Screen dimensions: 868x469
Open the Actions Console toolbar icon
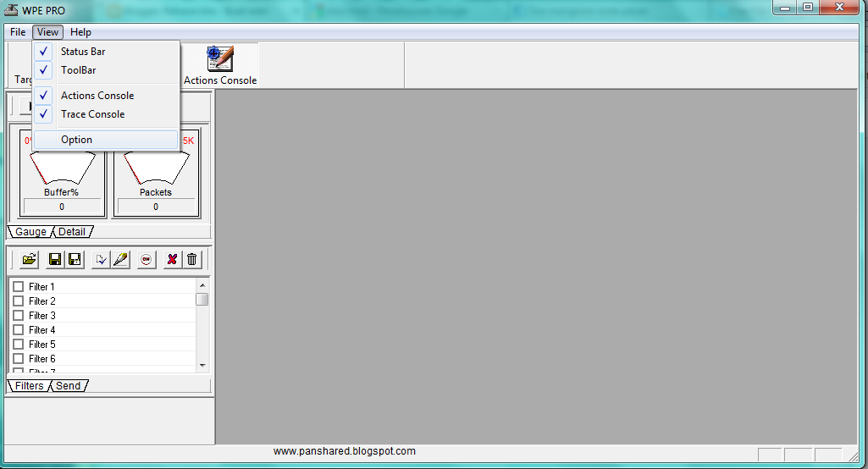pos(220,65)
